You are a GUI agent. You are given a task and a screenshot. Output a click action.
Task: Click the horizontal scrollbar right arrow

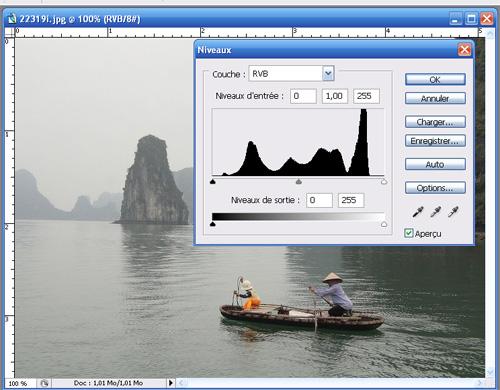click(480, 383)
